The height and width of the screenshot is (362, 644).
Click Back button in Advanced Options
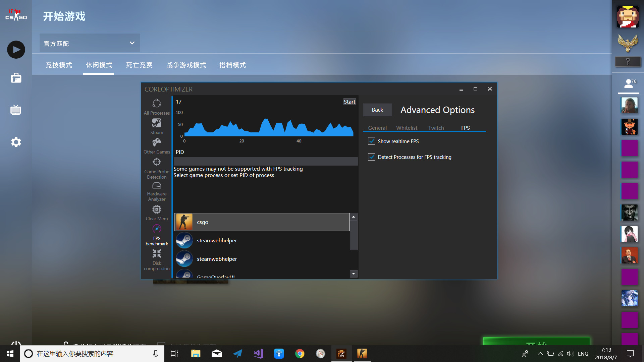click(377, 110)
